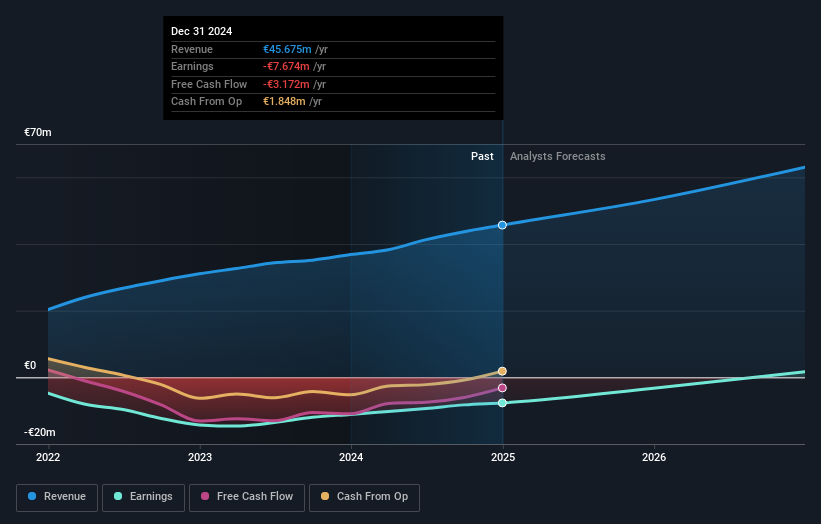Image resolution: width=821 pixels, height=524 pixels.
Task: Click the -€20m y-axis label
Action: coord(40,432)
